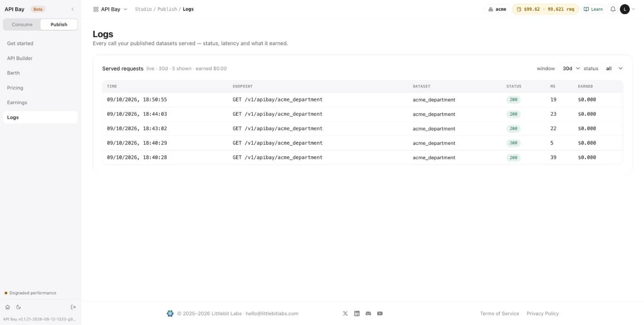Viewport: 644px width, 325px height.
Task: Click the version text API Bay v0.1.21
Action: tap(40, 319)
